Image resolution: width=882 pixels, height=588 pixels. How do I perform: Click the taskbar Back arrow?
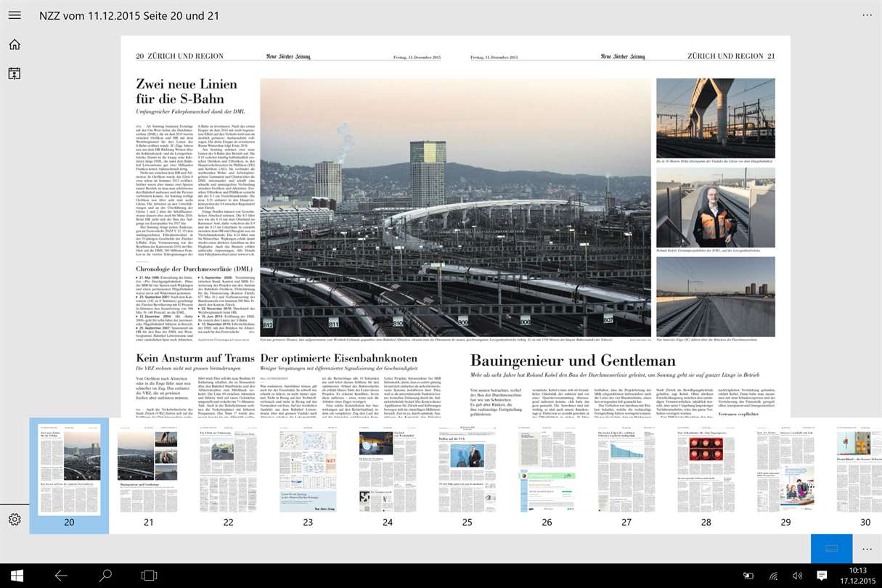coord(61,576)
